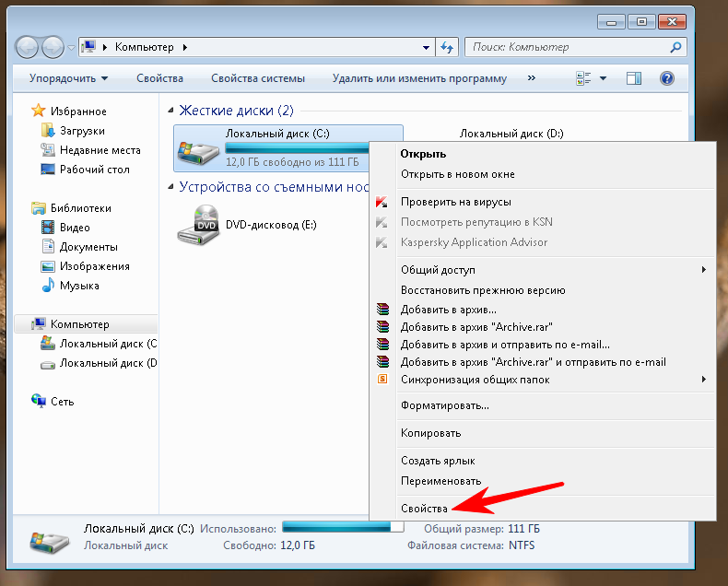Click Общий размер 111 ГБ value
The width and height of the screenshot is (728, 586).
523,529
